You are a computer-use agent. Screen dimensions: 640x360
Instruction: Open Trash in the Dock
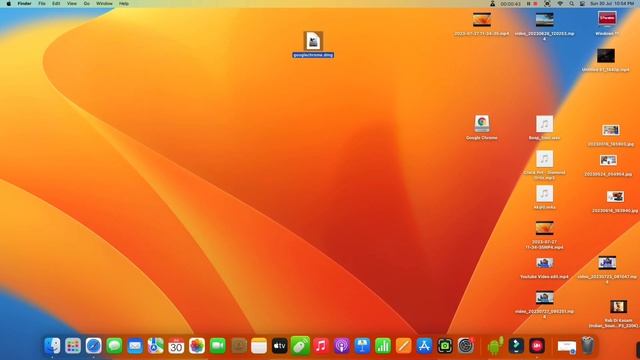click(x=588, y=346)
